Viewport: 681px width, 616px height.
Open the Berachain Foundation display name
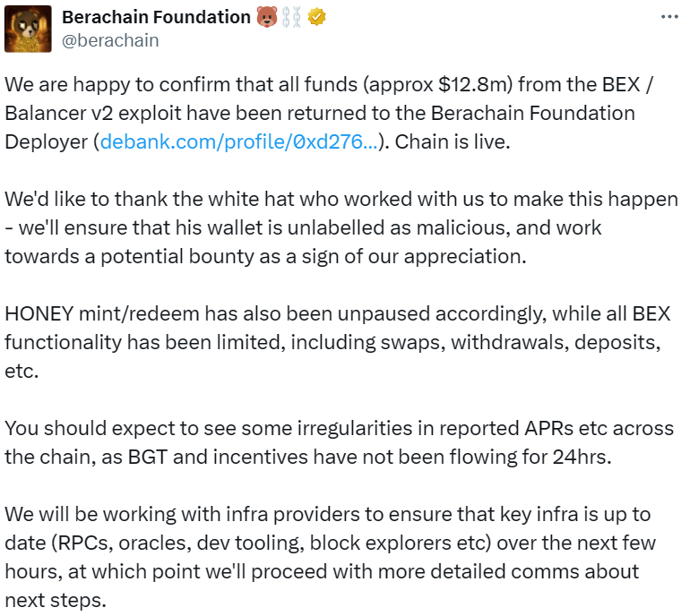click(x=156, y=17)
